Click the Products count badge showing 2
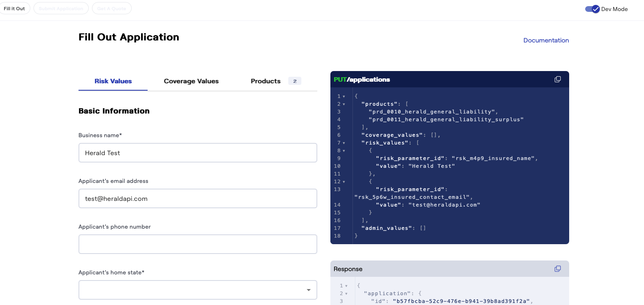The image size is (644, 305). (x=295, y=81)
